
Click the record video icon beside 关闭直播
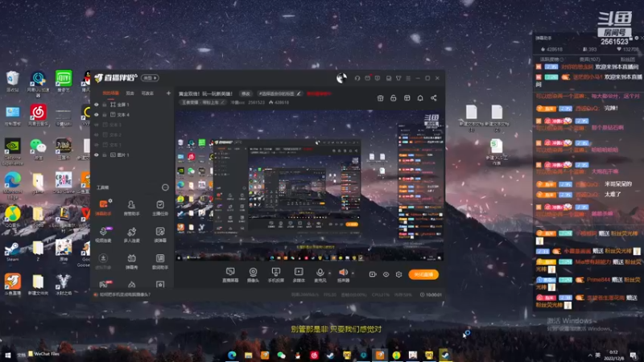(373, 274)
